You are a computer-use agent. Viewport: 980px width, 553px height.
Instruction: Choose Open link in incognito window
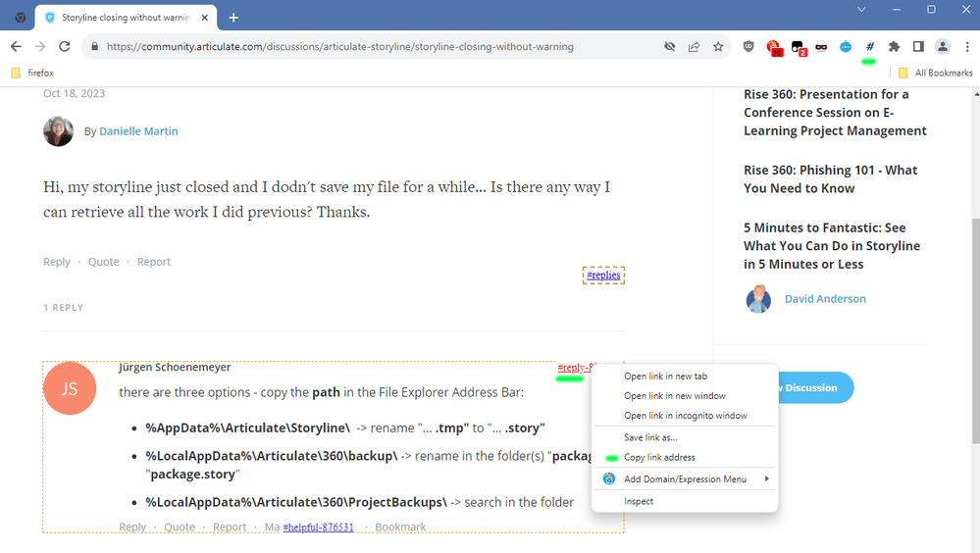click(x=685, y=416)
